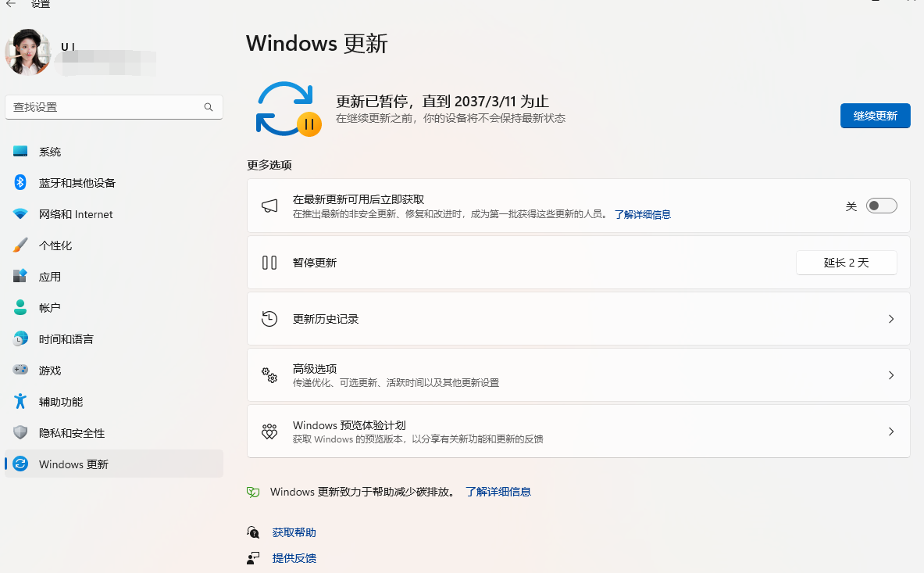The image size is (924, 573).
Task: Click the 辅助功能 accessibility icon
Action: tap(20, 401)
